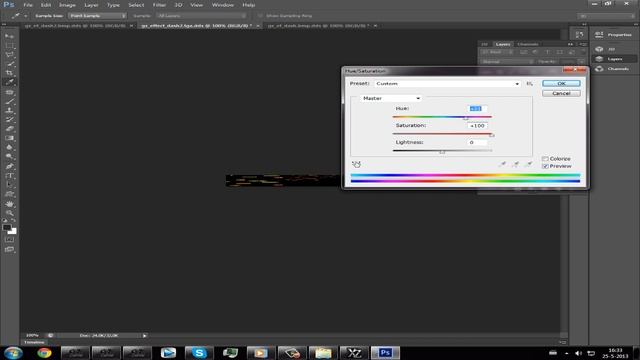Screen dimensions: 640x360
Task: Open Skype from the taskbar
Action: [199, 353]
